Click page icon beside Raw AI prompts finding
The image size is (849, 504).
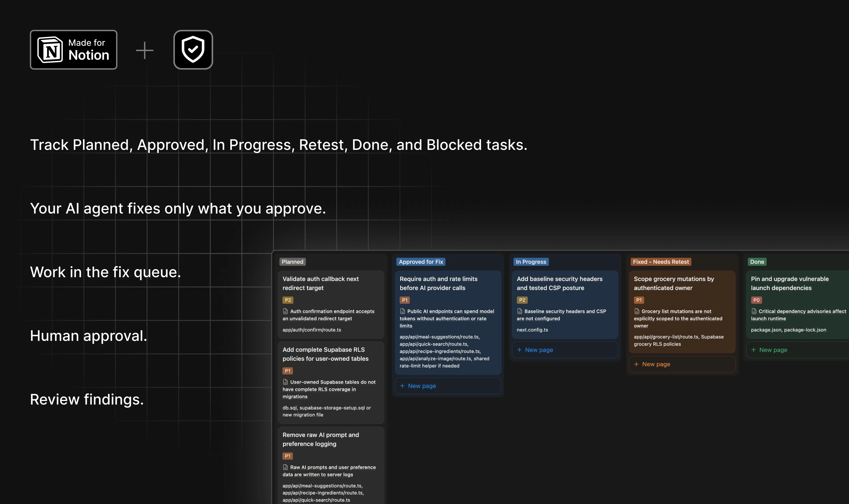286,467
